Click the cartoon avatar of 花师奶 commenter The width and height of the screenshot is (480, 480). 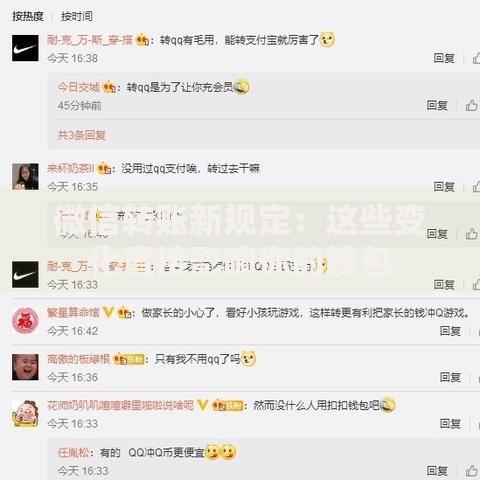25,414
